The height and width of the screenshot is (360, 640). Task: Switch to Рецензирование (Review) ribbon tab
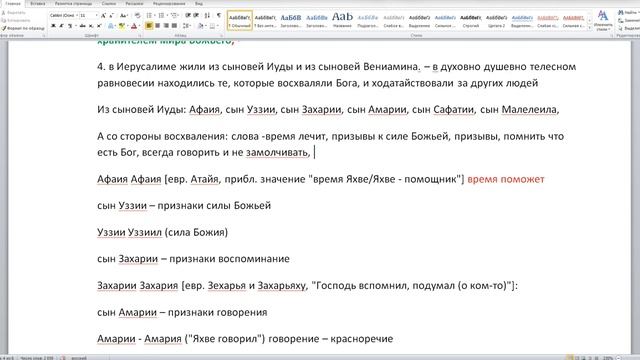[x=169, y=4]
